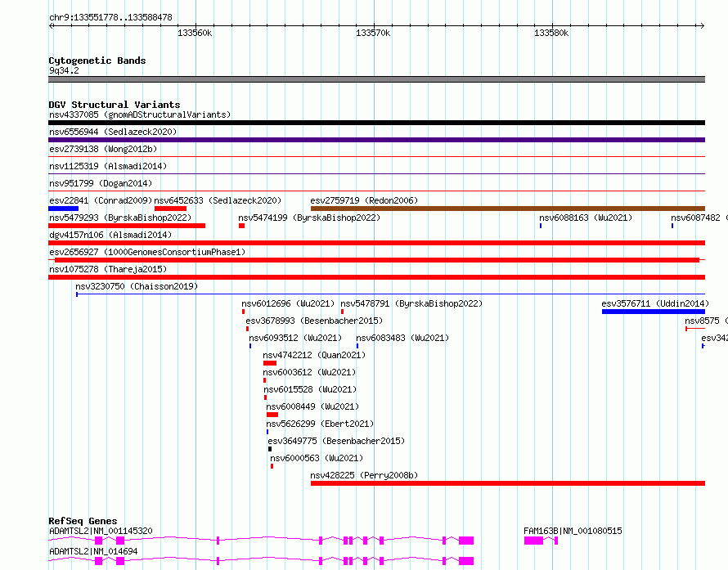Select the nsv6087482 variant label
728x570 pixels.
click(x=695, y=218)
